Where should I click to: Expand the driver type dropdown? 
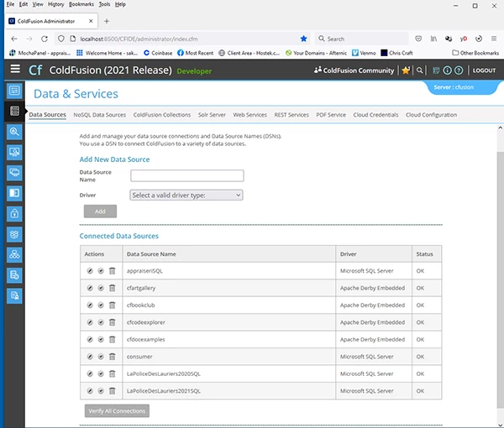[186, 196]
